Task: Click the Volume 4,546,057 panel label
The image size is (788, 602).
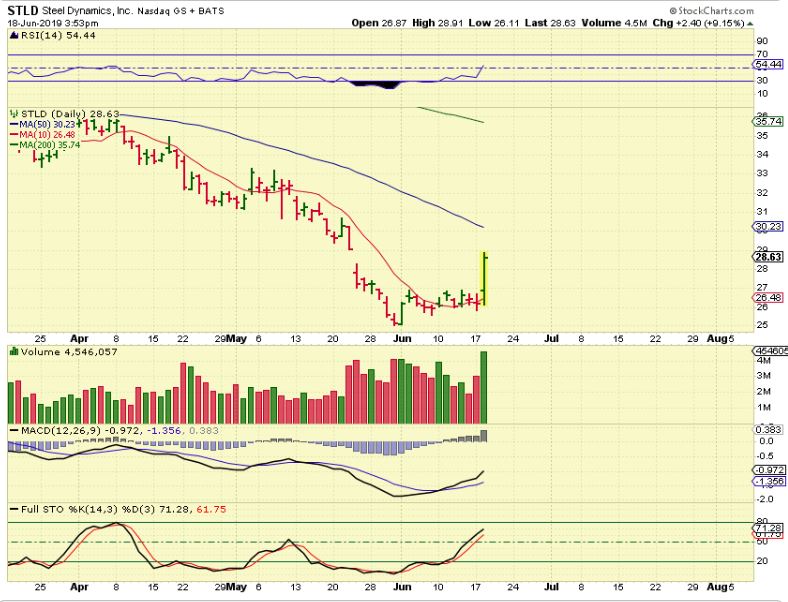Action: click(x=69, y=352)
